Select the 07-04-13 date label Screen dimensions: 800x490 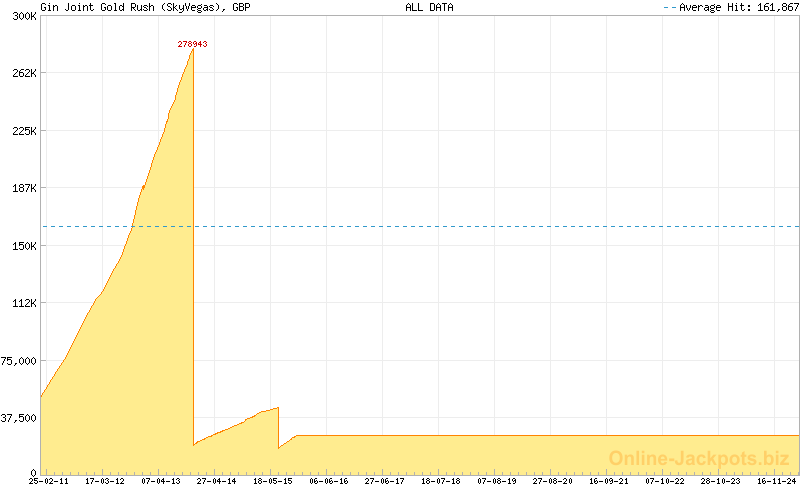tap(161, 481)
